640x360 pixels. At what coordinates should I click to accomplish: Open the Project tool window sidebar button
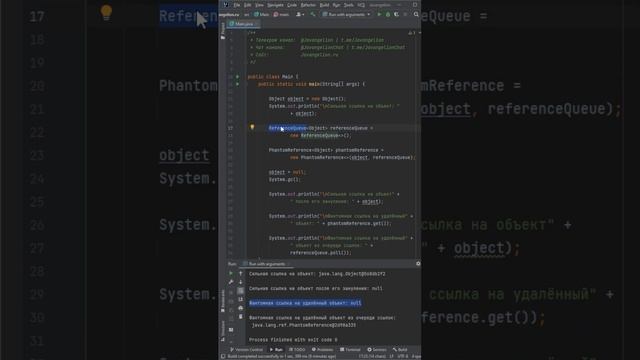222,31
